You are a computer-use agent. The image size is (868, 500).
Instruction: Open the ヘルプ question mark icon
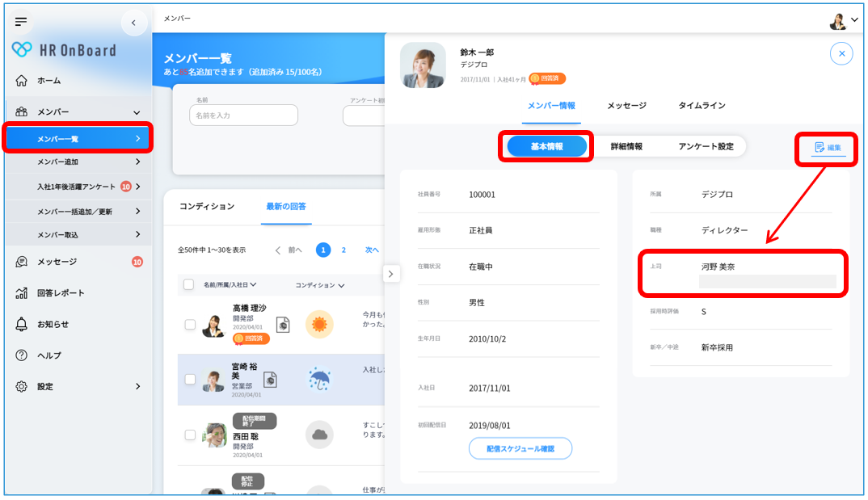pyautogui.click(x=21, y=355)
